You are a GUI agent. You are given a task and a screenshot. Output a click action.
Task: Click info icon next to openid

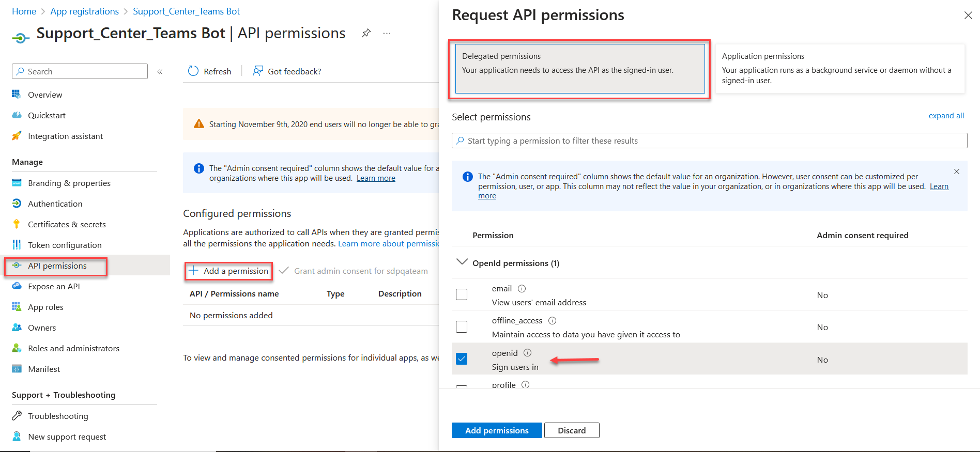coord(527,353)
